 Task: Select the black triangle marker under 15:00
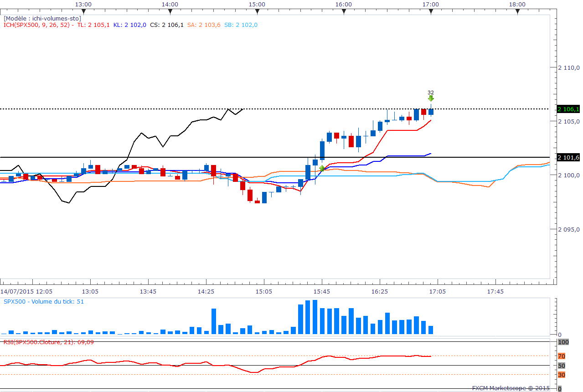coord(257,11)
